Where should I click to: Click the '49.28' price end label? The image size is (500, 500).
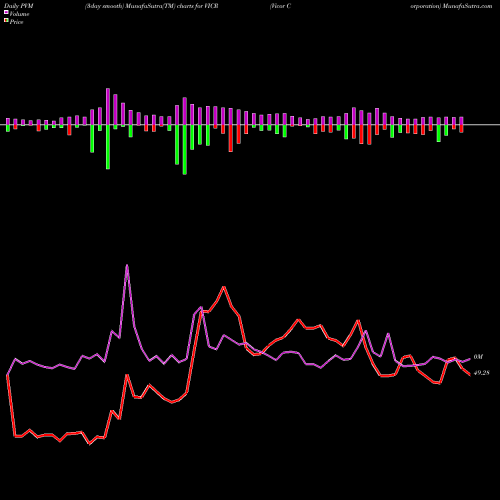[482, 373]
